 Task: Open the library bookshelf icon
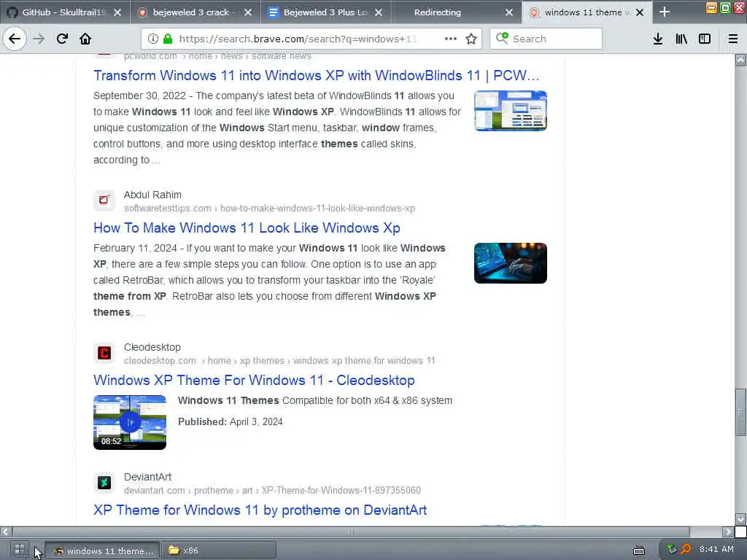point(681,39)
